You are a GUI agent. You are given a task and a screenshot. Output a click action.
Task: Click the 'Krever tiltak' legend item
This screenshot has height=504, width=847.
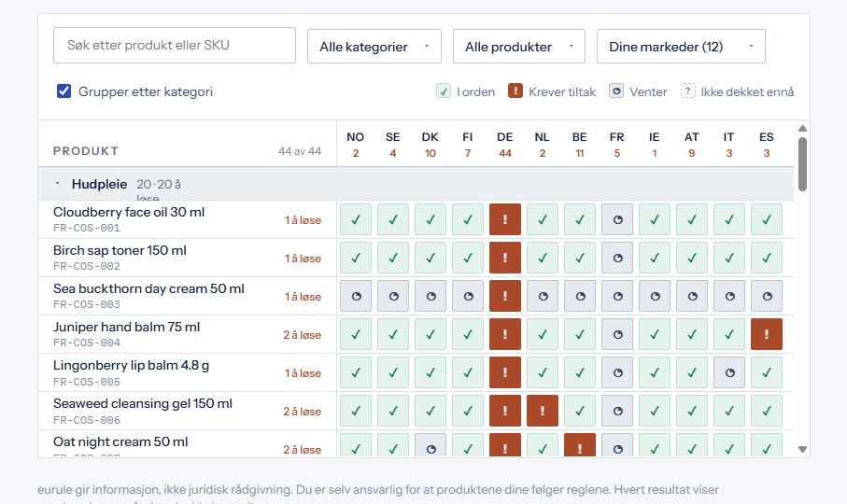point(552,91)
